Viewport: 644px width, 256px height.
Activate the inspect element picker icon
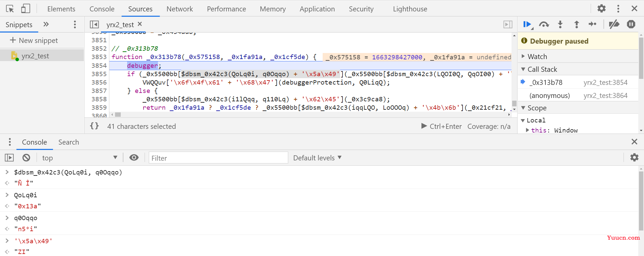10,9
